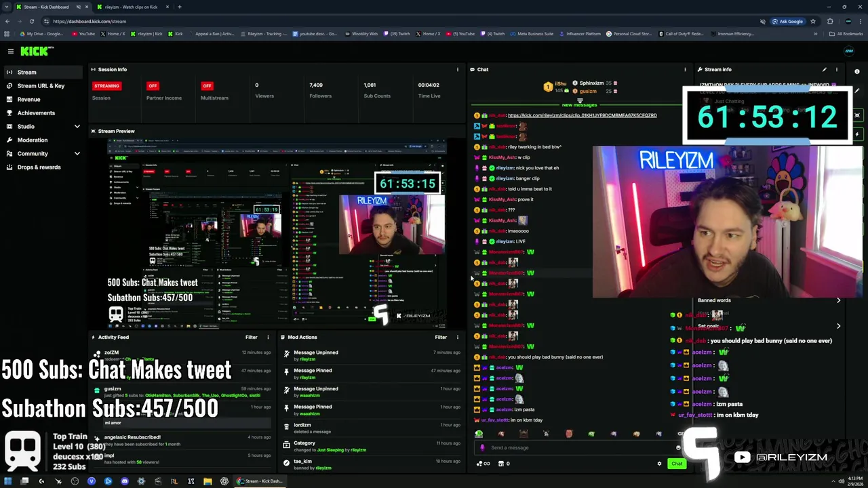868x488 pixels.
Task: Open the Meta Business Suite bookmark
Action: coord(531,33)
